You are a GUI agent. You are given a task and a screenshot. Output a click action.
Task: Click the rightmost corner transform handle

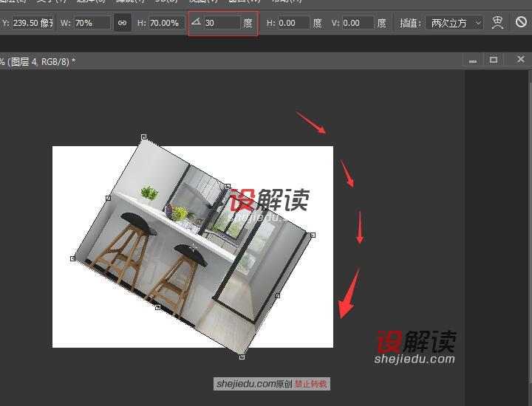click(313, 235)
